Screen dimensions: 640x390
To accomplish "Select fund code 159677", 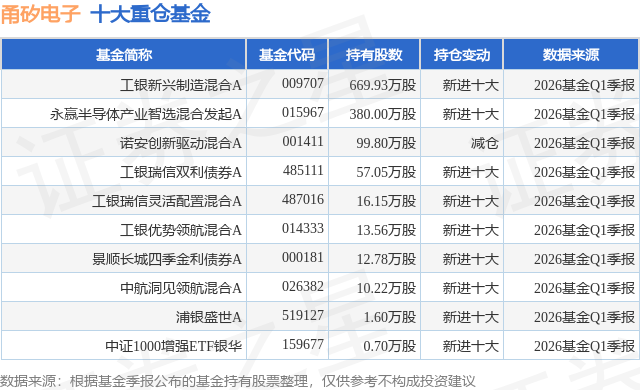I will click(302, 344).
